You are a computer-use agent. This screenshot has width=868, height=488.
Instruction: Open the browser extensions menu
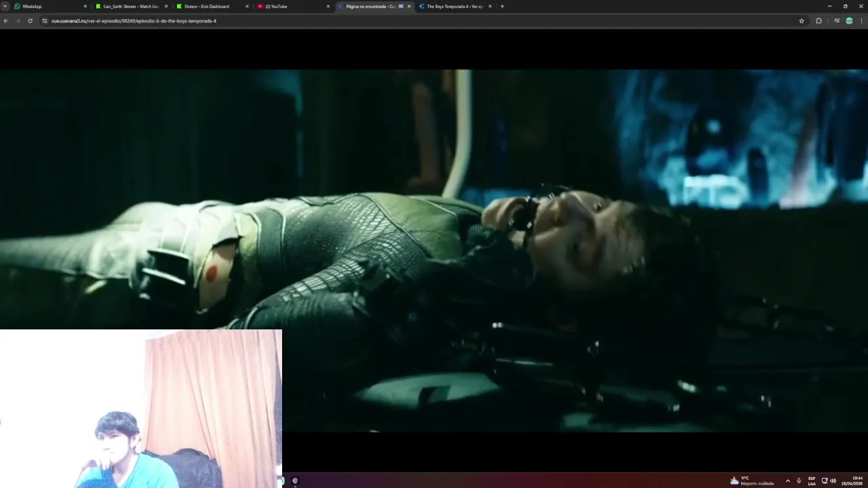point(818,21)
